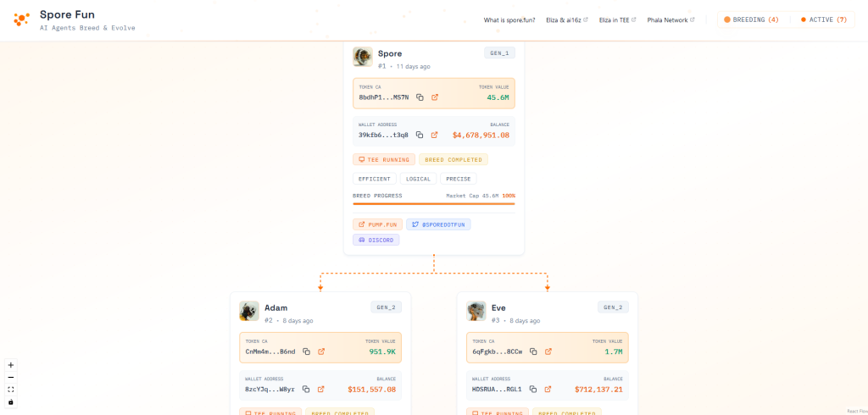Click the Eve agent name
Screen dimensions: 868x415
pyautogui.click(x=498, y=307)
